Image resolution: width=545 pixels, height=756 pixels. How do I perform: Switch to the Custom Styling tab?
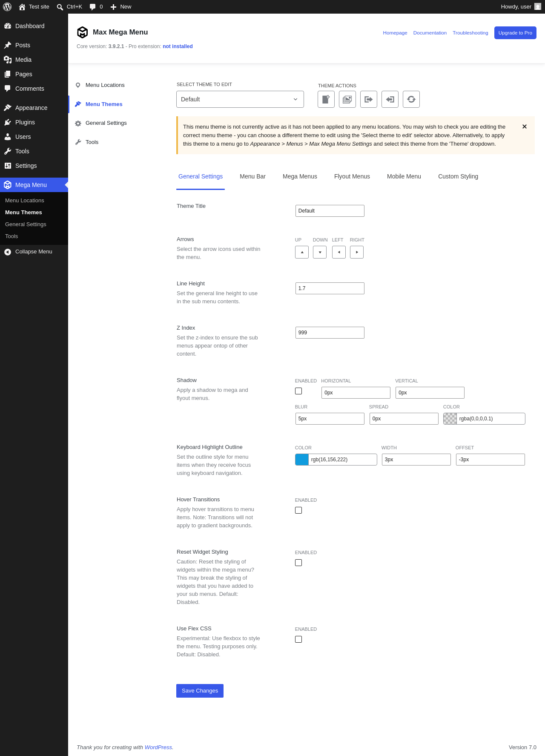(458, 176)
